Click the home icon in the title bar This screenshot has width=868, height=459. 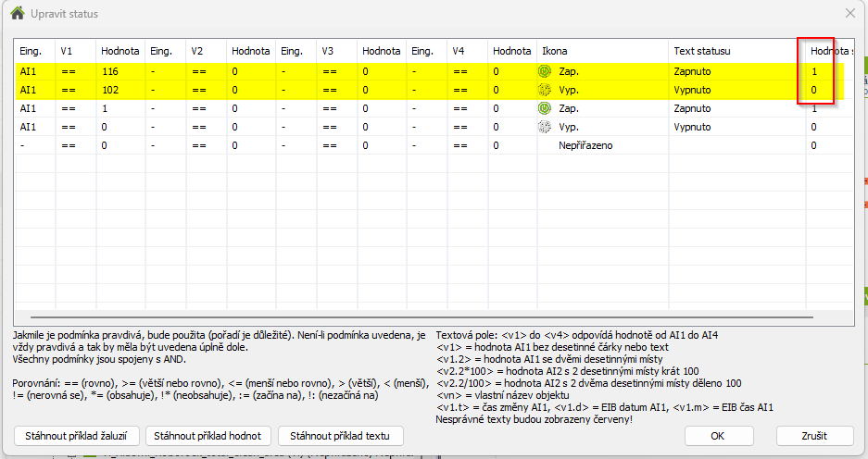click(x=17, y=14)
